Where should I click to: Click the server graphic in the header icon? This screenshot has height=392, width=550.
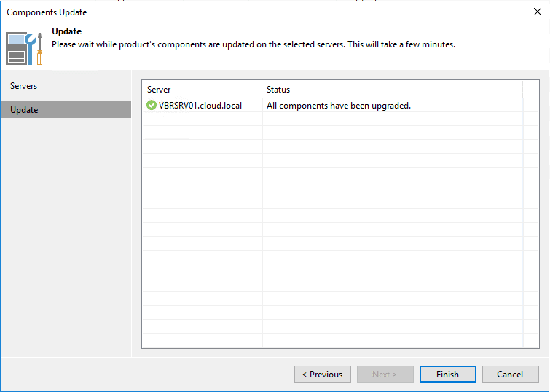[x=16, y=48]
